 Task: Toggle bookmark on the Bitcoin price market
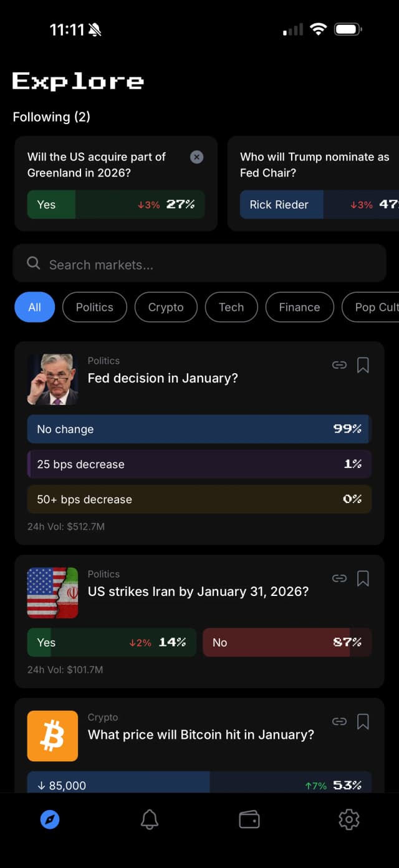tap(363, 721)
